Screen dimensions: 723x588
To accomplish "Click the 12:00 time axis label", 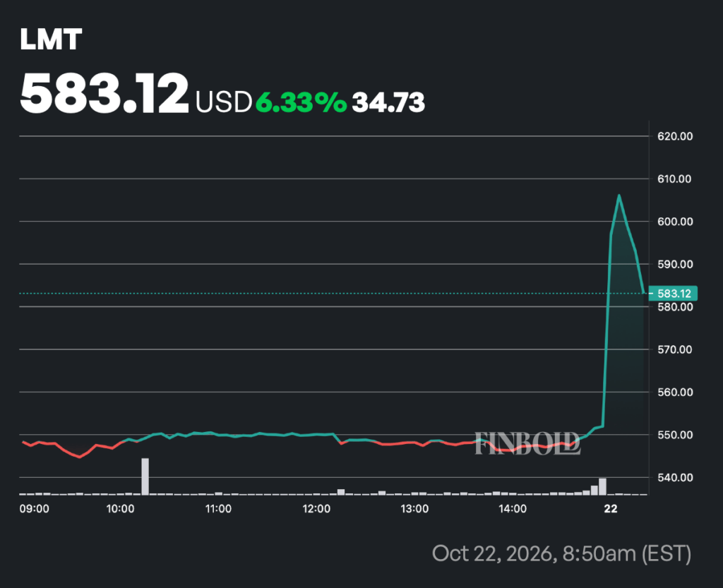I will coord(316,509).
